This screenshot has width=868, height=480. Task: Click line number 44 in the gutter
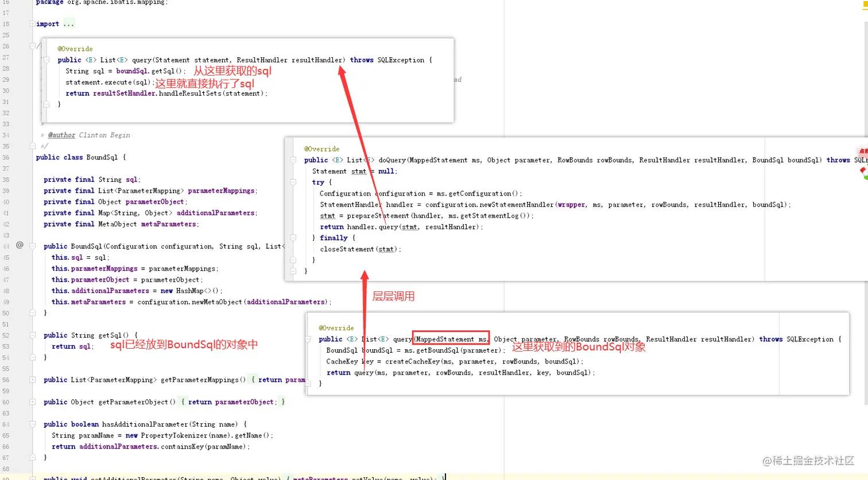[6, 246]
